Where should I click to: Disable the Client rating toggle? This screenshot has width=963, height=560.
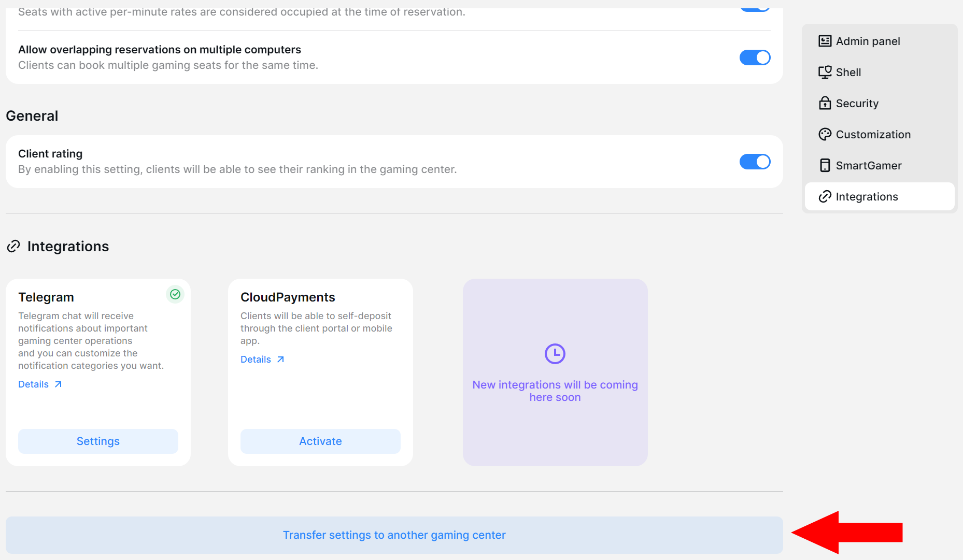pyautogui.click(x=755, y=162)
